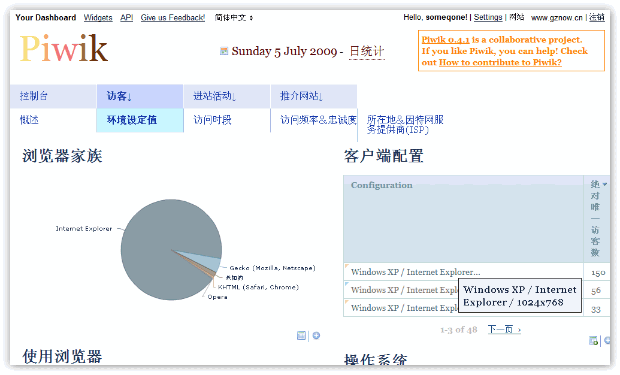Click the 浏览器家族 widget heading
Viewport: 620px width, 375px height.
[62, 156]
